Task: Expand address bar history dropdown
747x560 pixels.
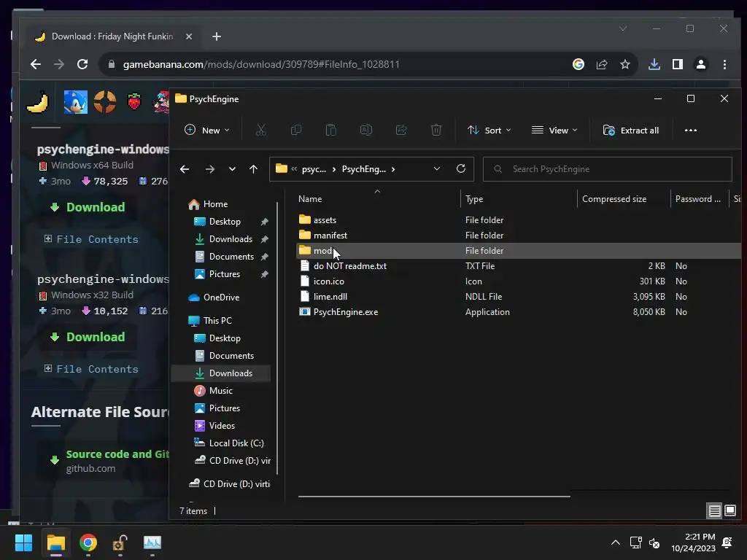Action: [437, 168]
